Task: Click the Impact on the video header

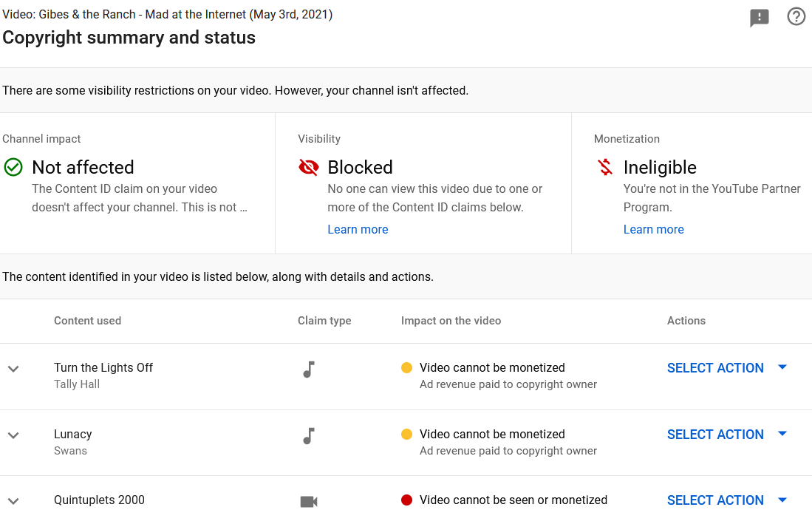Action: pyautogui.click(x=451, y=321)
